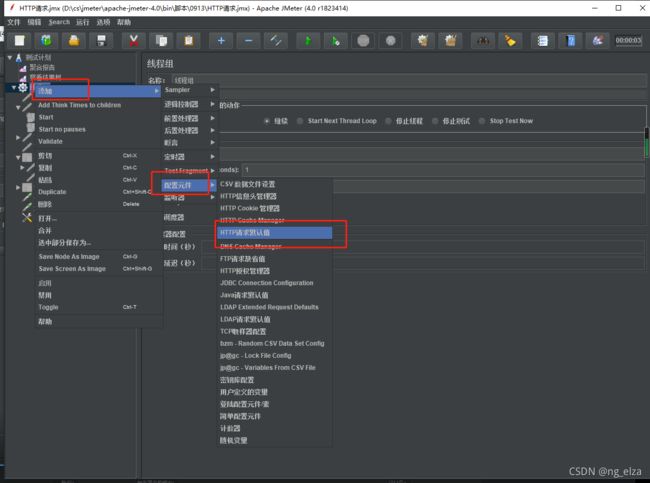
Task: Select the 继续 radio button
Action: point(267,121)
